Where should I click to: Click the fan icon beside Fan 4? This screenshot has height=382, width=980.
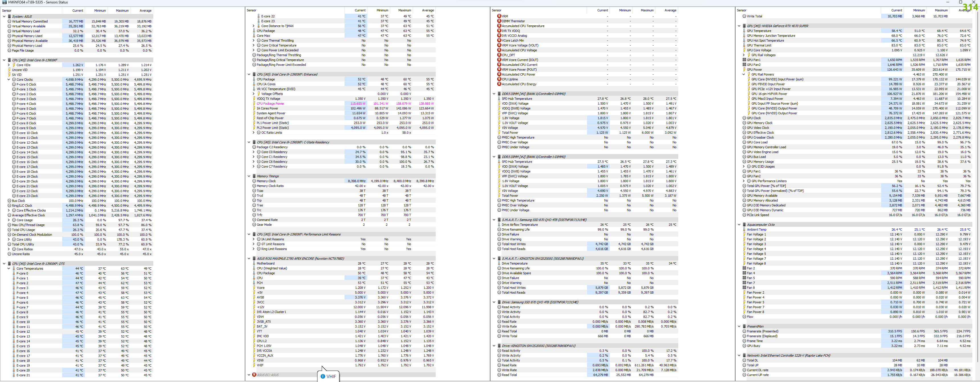click(x=744, y=273)
